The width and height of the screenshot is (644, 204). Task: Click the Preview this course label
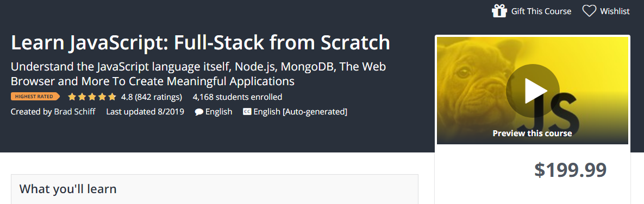(532, 133)
